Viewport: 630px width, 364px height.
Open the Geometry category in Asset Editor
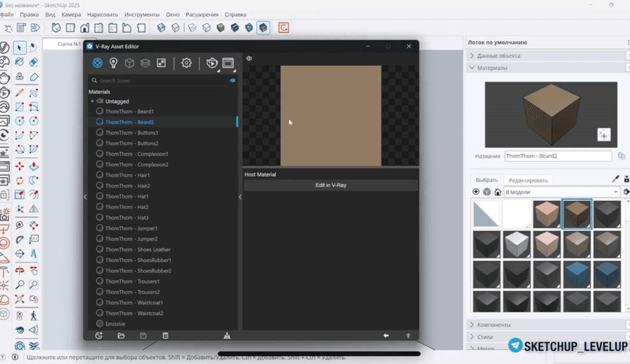click(129, 63)
